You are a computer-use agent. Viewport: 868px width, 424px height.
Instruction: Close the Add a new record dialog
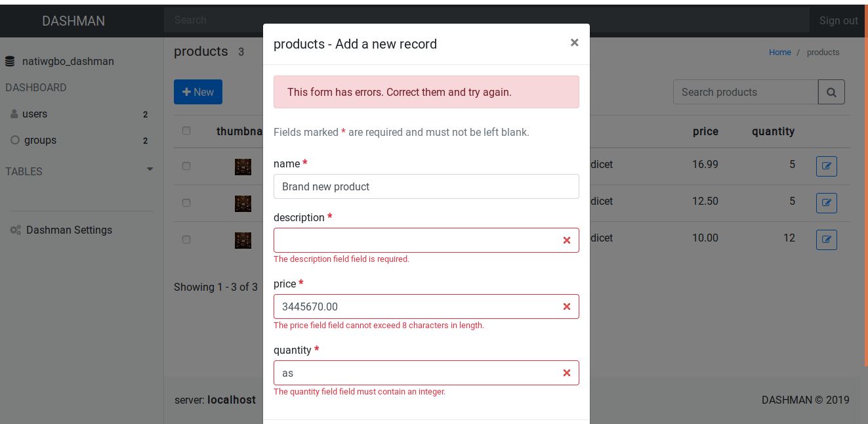pyautogui.click(x=574, y=43)
